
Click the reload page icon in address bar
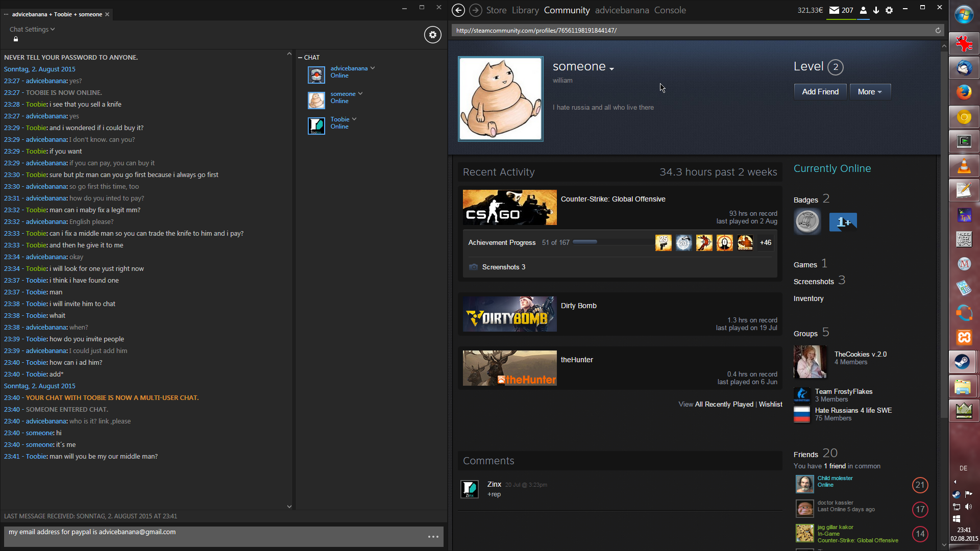[x=938, y=31]
